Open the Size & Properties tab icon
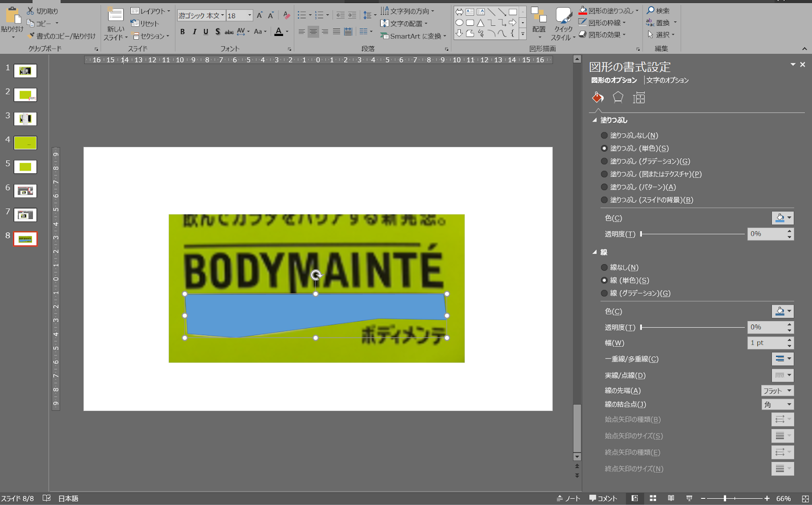The height and width of the screenshot is (505, 812). (639, 97)
